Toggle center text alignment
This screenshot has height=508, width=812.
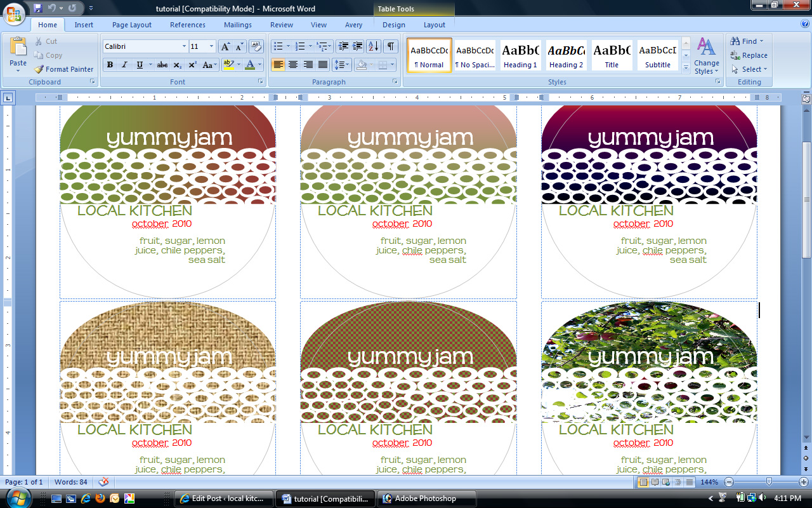293,65
